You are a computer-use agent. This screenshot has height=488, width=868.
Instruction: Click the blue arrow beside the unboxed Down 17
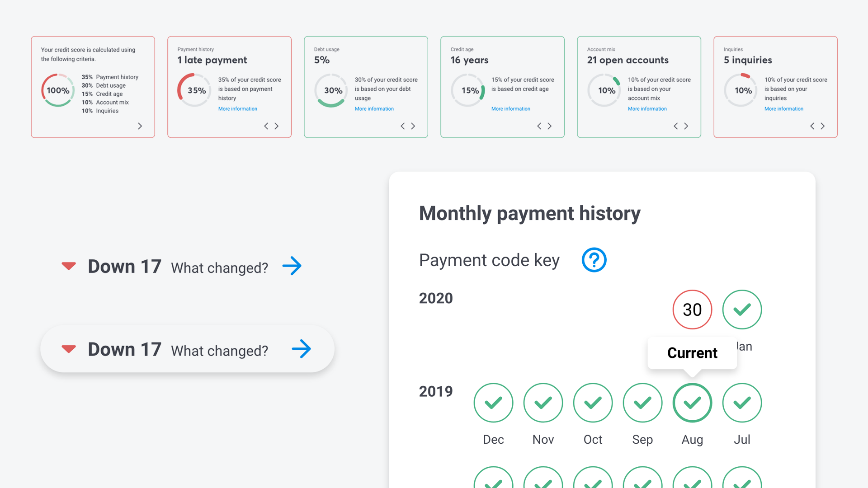click(292, 266)
